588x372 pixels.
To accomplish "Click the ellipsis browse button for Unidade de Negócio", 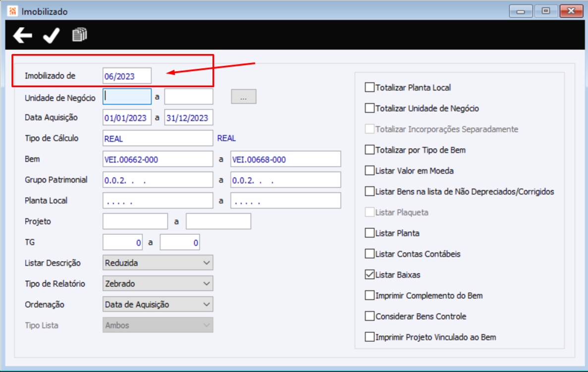I will pos(244,97).
